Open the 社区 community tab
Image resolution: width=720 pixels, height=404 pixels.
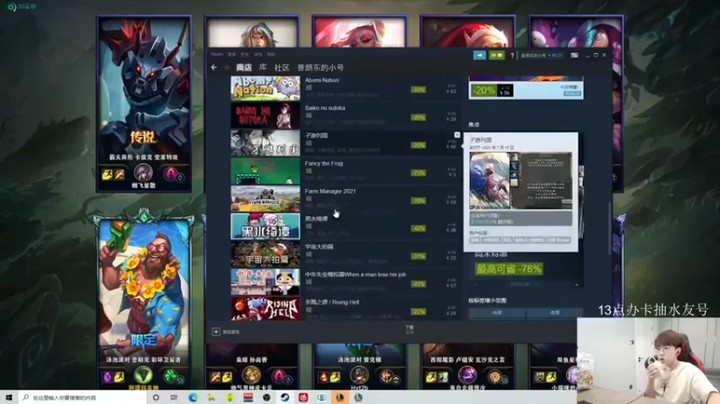pos(282,67)
